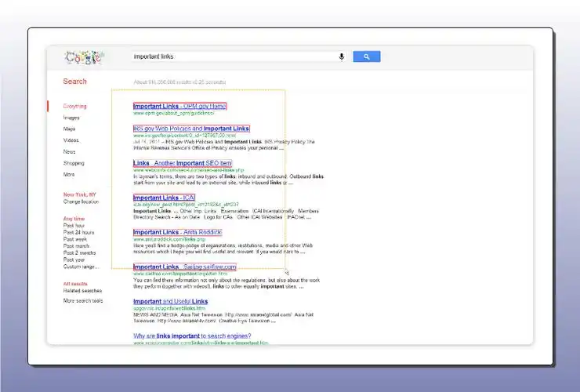Open Maps search category
Screen dimensions: 580x392
click(70, 129)
